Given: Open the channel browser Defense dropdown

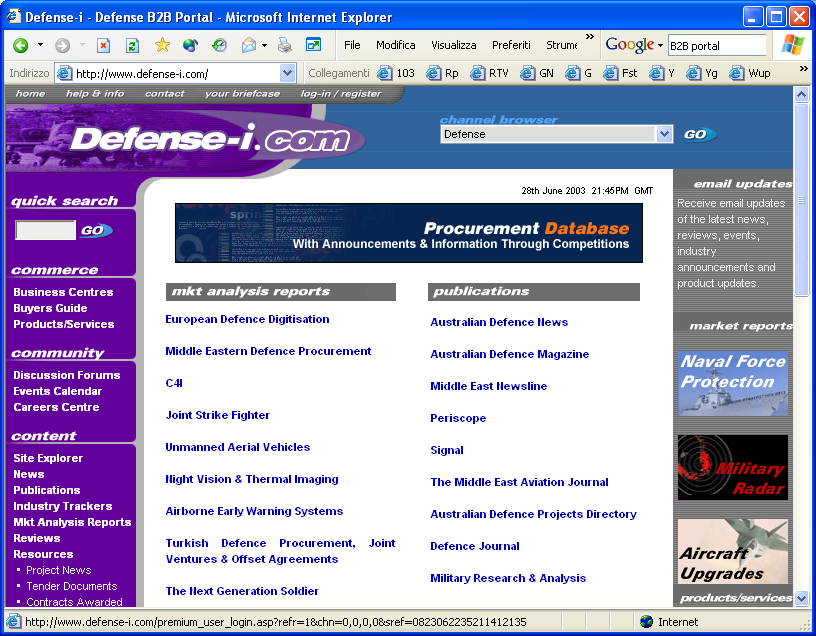Looking at the screenshot, I should (x=664, y=134).
